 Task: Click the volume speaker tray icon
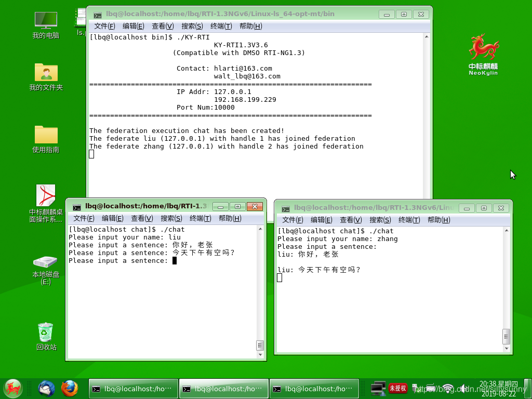click(x=463, y=389)
